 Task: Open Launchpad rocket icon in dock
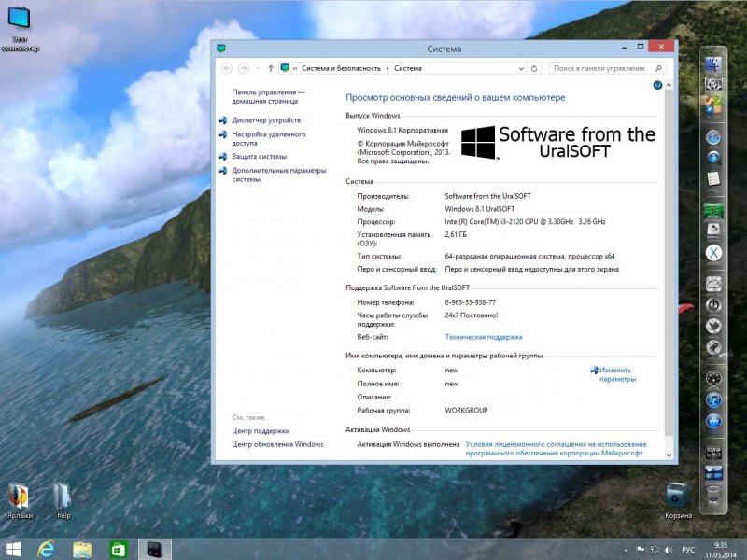click(713, 346)
